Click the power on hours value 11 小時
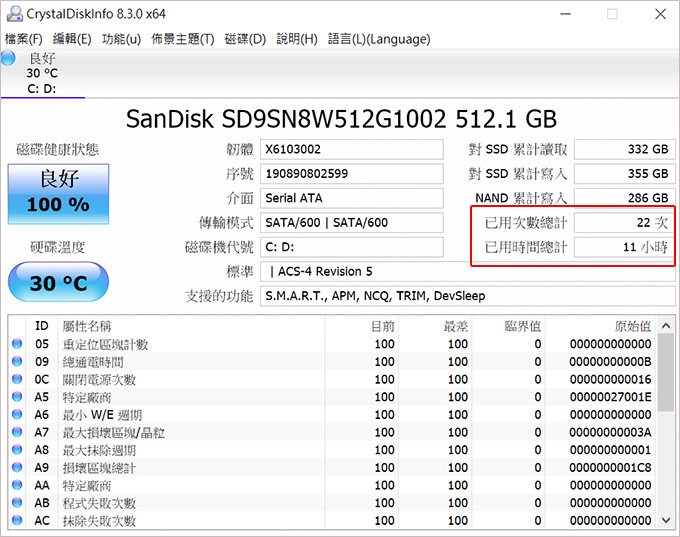 [x=624, y=247]
